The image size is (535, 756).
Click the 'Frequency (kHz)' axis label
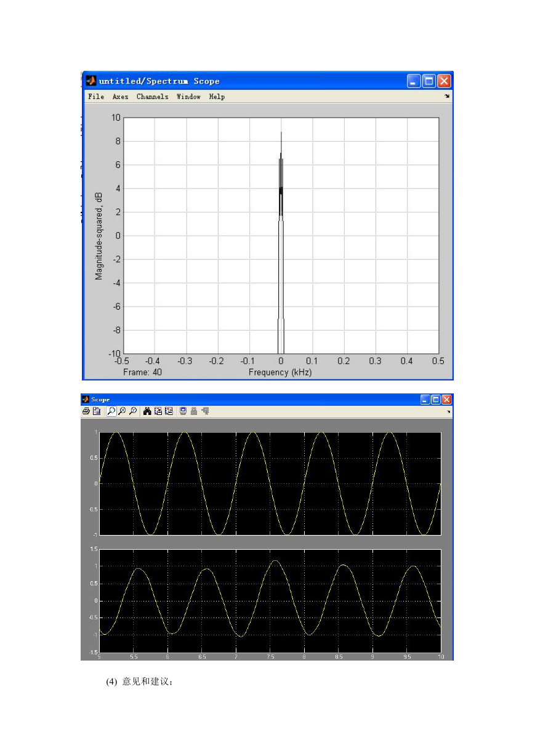[x=280, y=372]
